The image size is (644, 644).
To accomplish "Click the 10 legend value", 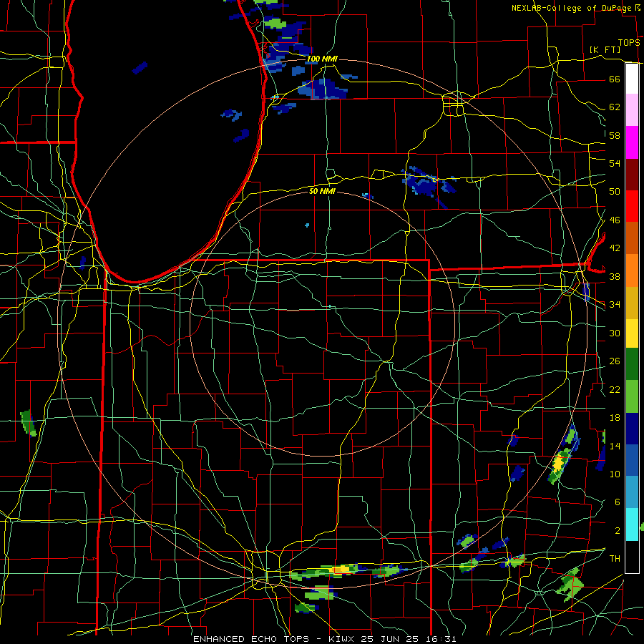I will click(x=615, y=474).
